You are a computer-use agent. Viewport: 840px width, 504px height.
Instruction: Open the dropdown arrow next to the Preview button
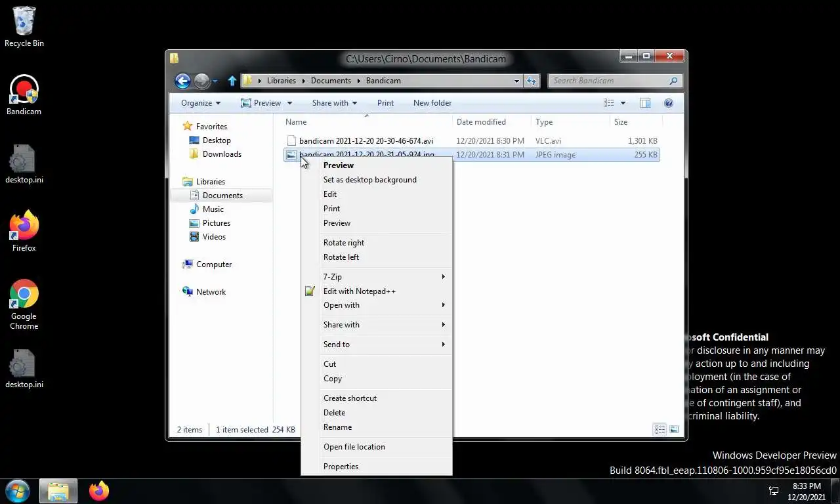pos(289,103)
